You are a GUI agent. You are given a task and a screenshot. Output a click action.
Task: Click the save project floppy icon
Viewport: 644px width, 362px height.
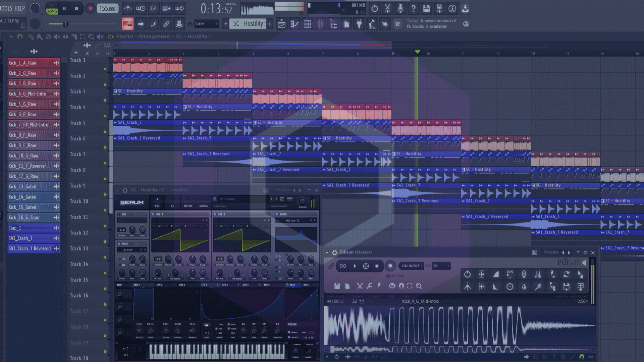(426, 8)
